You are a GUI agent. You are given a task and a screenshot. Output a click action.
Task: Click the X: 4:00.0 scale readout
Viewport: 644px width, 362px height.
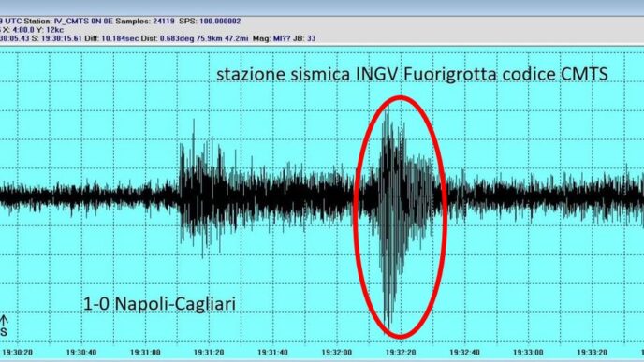(20, 30)
